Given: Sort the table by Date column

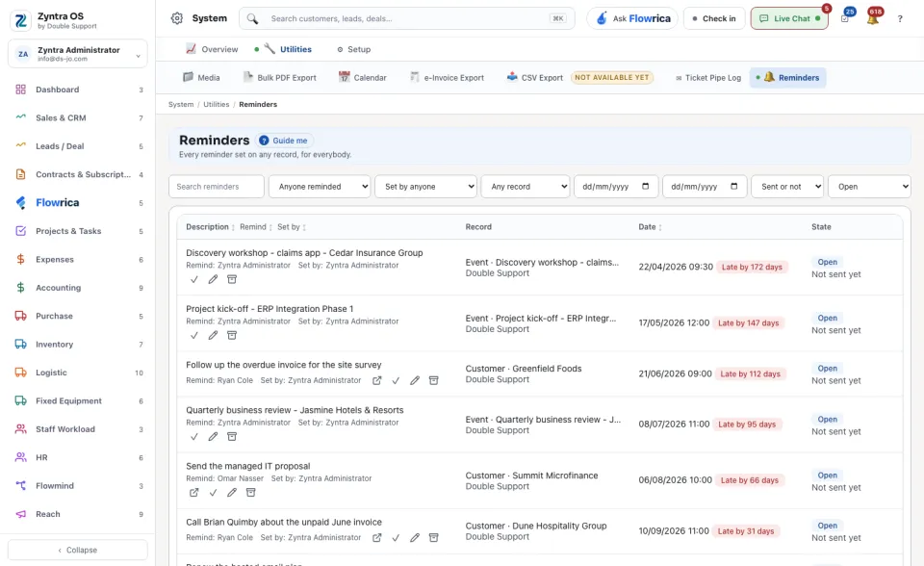Looking at the screenshot, I should (650, 227).
